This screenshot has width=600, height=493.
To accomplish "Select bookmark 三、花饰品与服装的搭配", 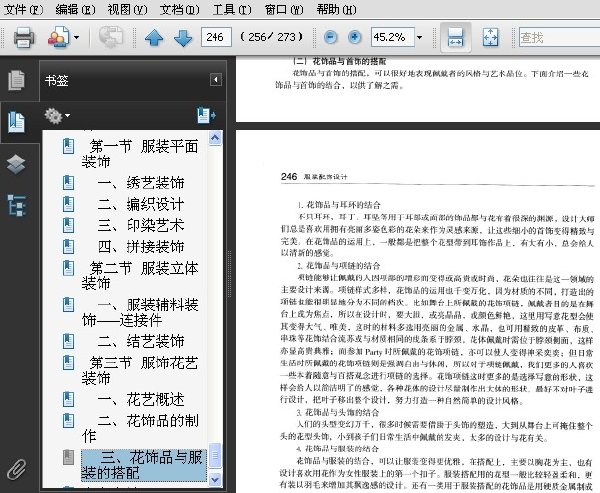I will click(143, 465).
